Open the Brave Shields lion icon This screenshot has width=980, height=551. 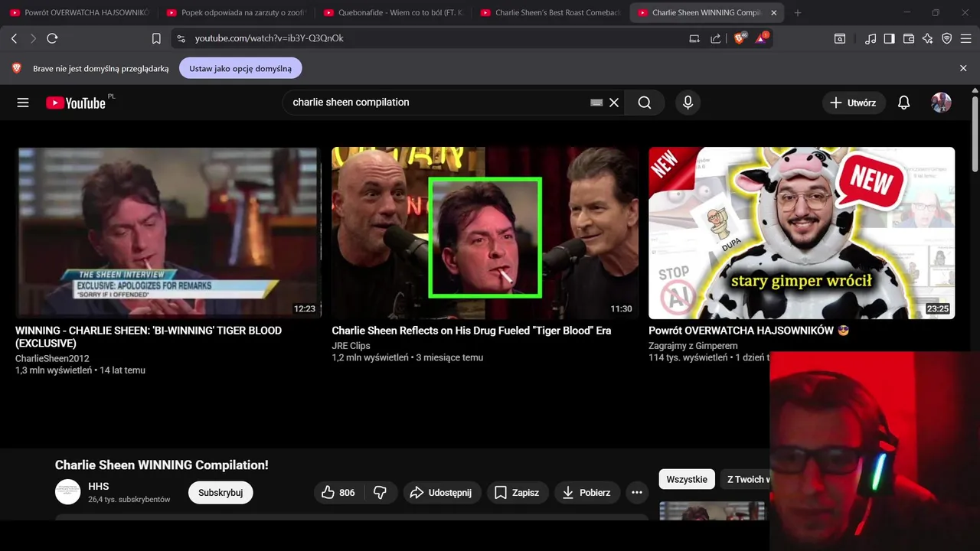[740, 37]
